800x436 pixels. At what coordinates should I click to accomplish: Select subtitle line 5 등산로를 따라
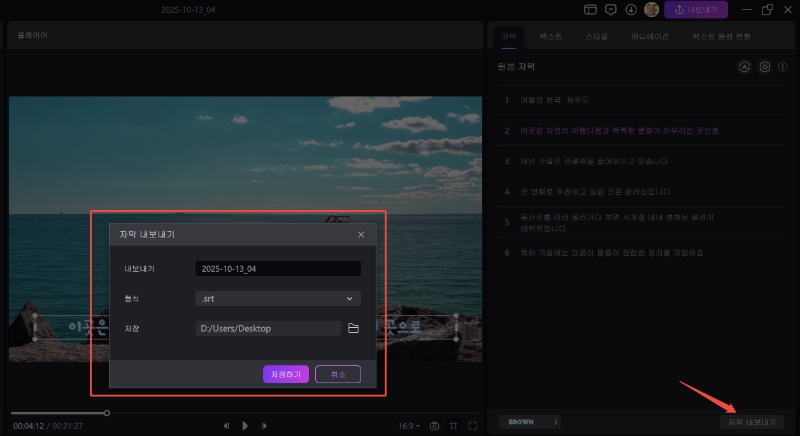[x=642, y=222]
